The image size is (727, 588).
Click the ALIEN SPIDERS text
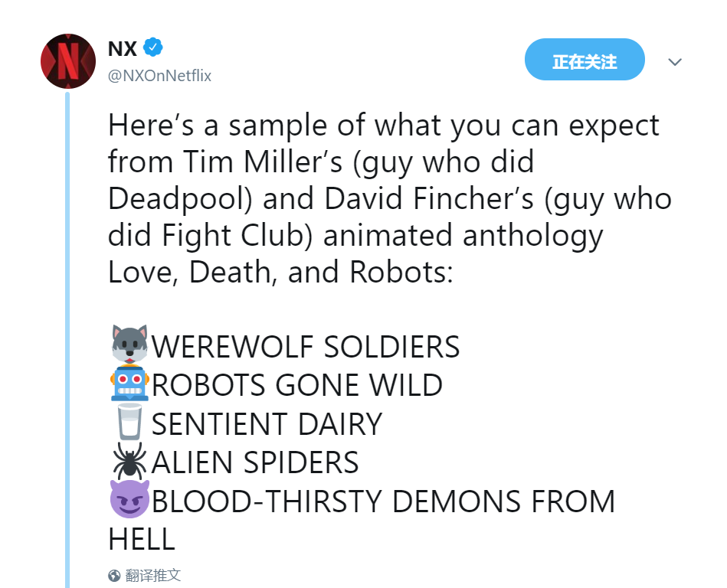pos(255,462)
